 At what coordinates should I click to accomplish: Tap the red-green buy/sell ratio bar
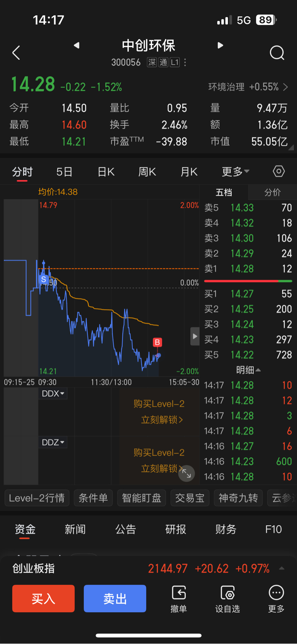point(248,281)
